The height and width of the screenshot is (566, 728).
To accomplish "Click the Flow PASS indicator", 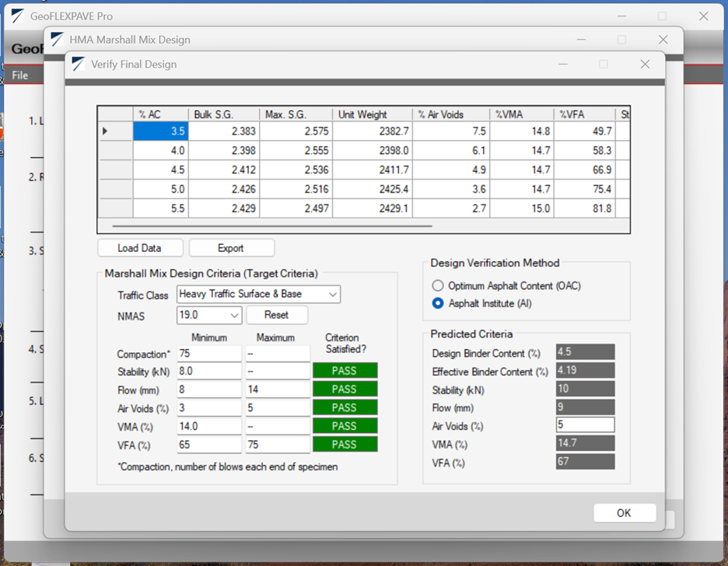I will point(345,390).
